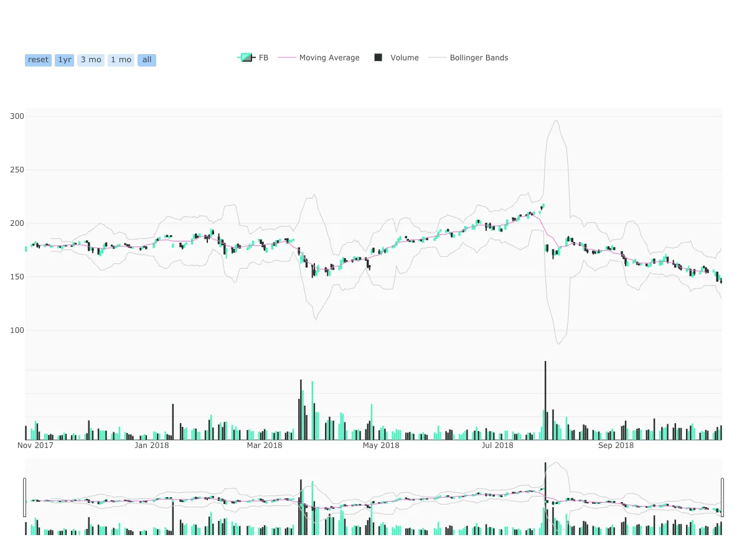Grab the left range slider handle
747x560 pixels.
(25, 497)
